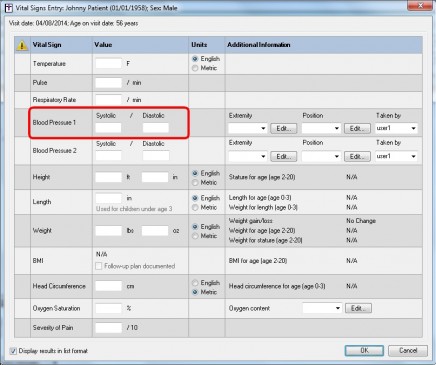Viewport: 436px width, 365px height.
Task: Select Metric units for Weight
Action: (195, 236)
